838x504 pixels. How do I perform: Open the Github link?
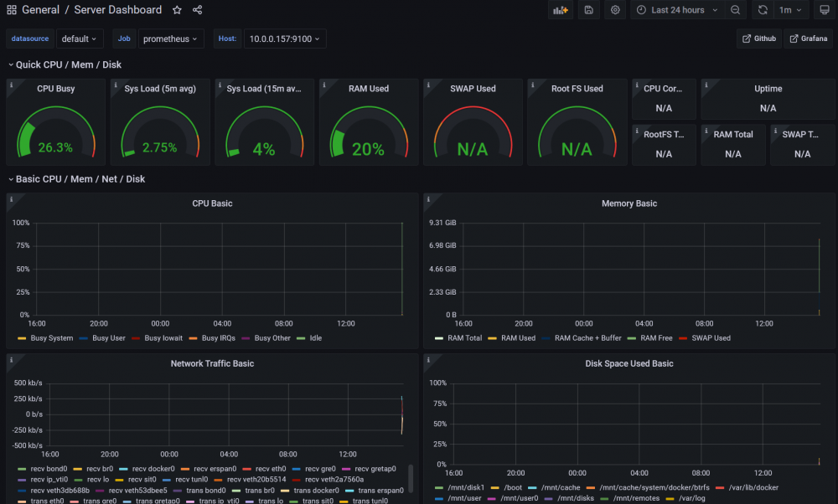759,39
